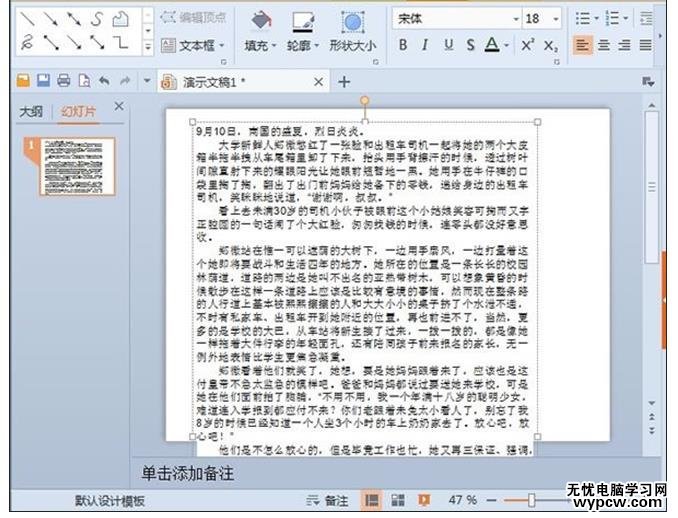
Task: Toggle text shadow S button
Action: click(x=470, y=45)
